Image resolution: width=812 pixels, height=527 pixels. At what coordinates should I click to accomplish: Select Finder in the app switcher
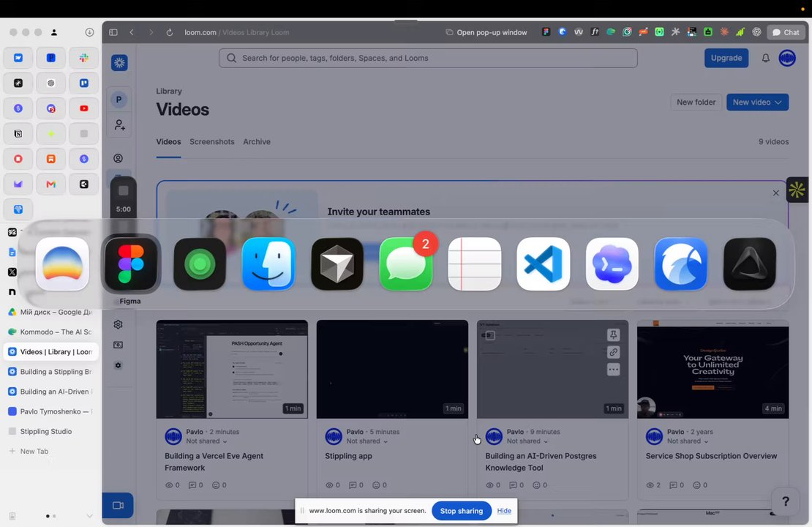coord(268,263)
